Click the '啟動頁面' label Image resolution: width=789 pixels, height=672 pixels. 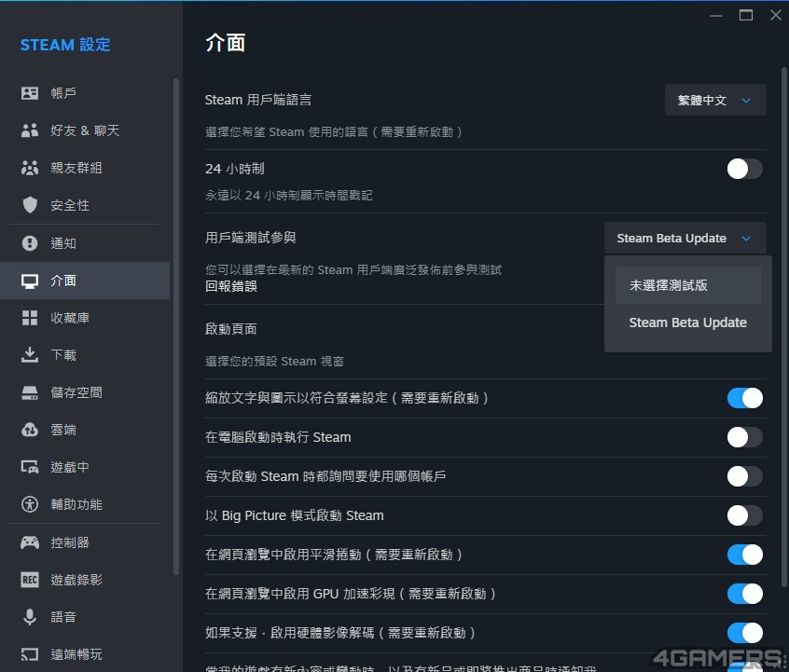pos(231,329)
